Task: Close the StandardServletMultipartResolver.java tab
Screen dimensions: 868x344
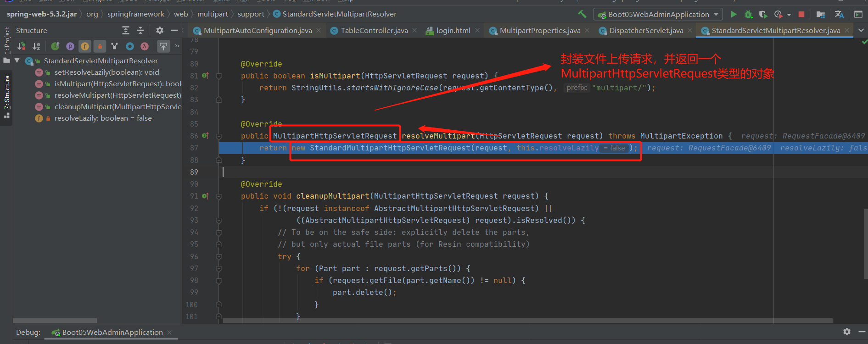Action: click(x=847, y=30)
